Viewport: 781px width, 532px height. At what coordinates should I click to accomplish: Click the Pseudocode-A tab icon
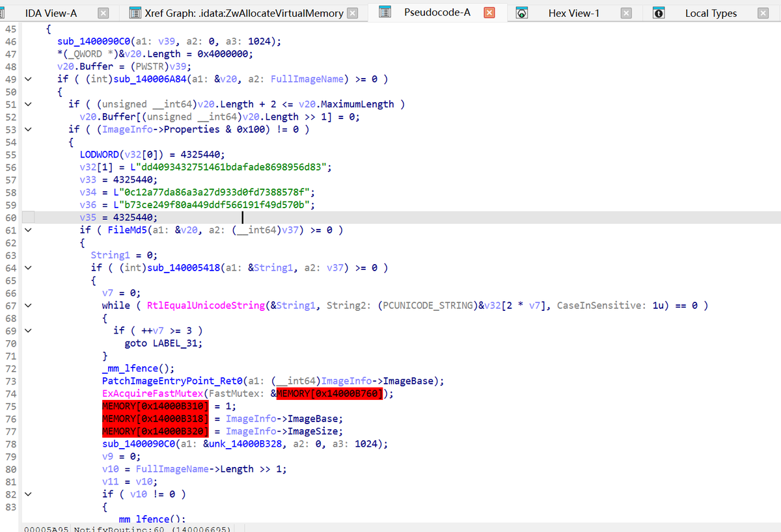tap(385, 13)
